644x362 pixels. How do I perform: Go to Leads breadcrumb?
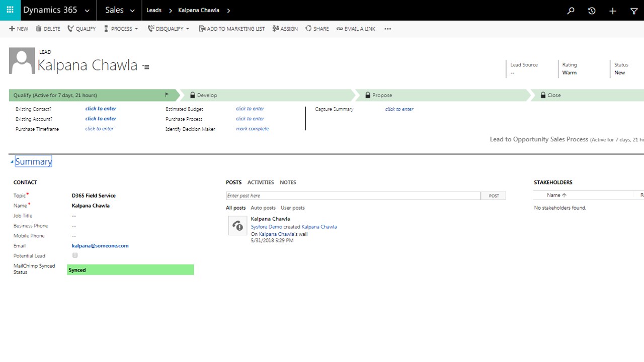click(x=154, y=10)
